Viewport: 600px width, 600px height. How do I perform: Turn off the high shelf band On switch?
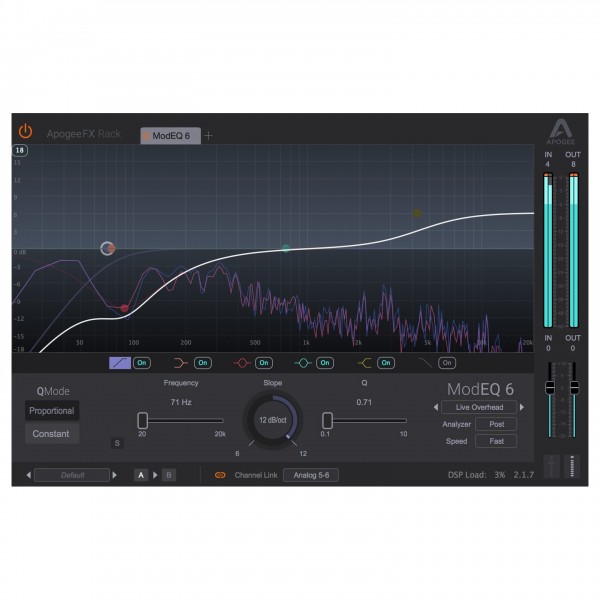386,363
